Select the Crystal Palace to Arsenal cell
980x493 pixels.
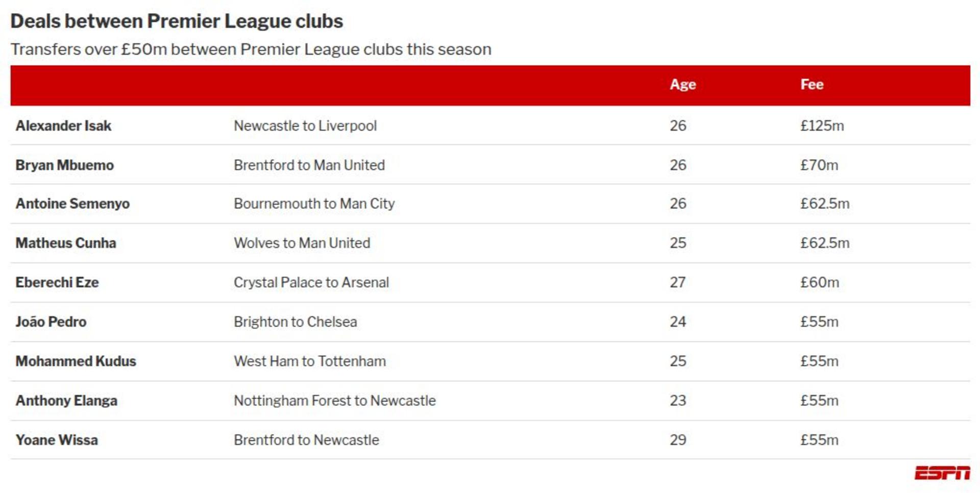pyautogui.click(x=311, y=282)
